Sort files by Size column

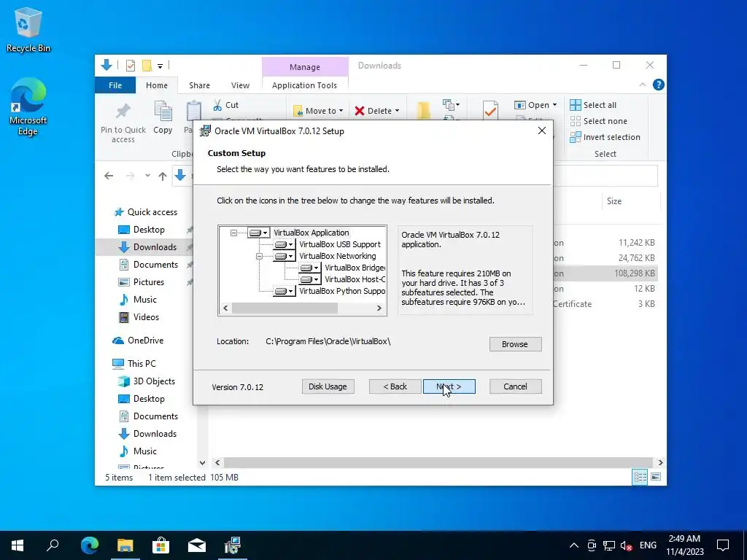(614, 201)
